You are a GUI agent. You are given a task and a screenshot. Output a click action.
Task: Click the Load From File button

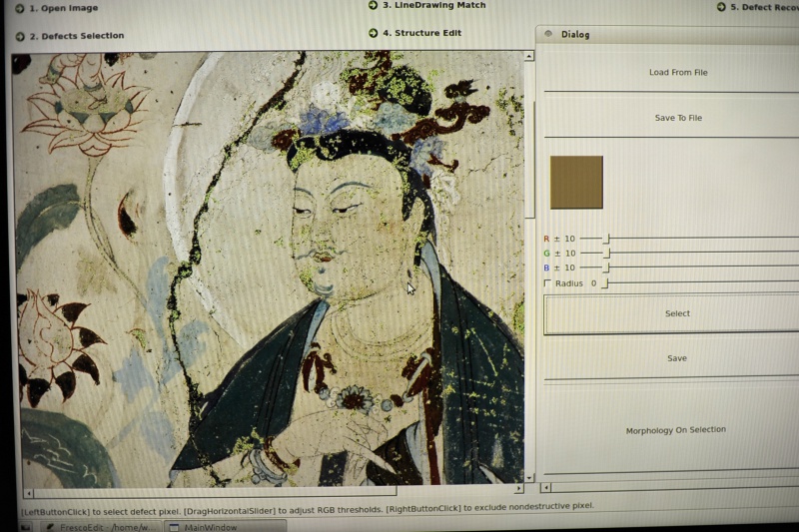tap(678, 72)
